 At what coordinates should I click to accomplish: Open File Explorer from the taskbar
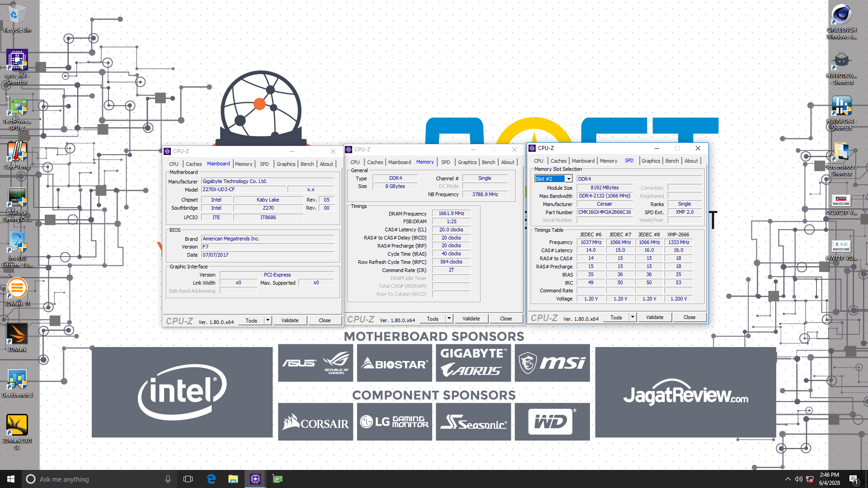point(233,479)
